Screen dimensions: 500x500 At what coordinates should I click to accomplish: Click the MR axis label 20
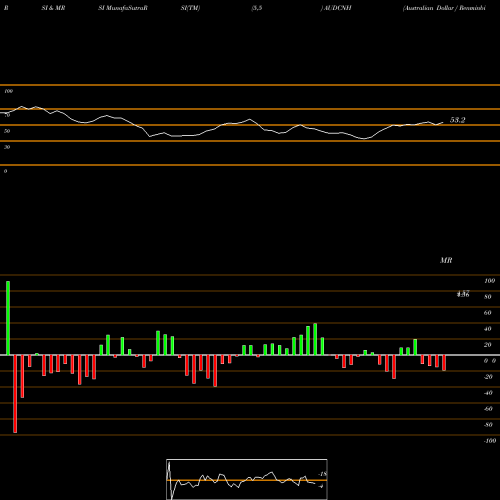488,345
